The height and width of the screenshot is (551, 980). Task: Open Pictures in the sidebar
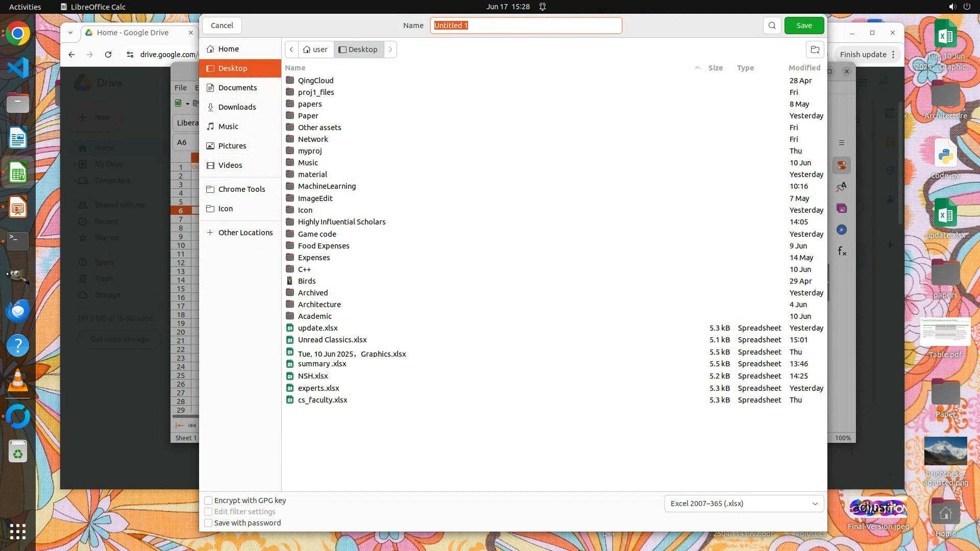click(x=232, y=146)
